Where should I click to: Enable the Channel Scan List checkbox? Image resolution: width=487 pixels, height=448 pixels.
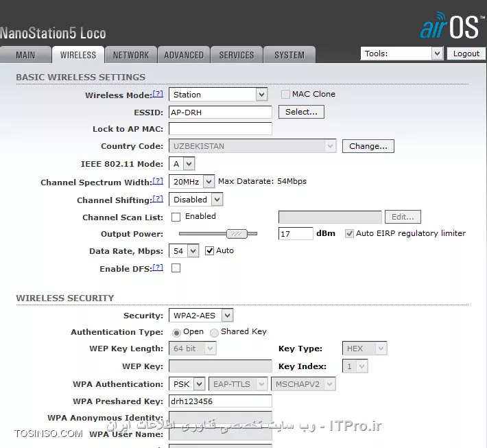pyautogui.click(x=176, y=217)
